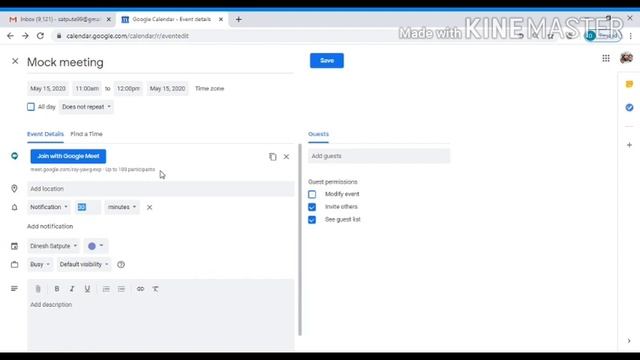The image size is (640, 360).
Task: Click the notification value 30 field
Action: pyautogui.click(x=88, y=207)
